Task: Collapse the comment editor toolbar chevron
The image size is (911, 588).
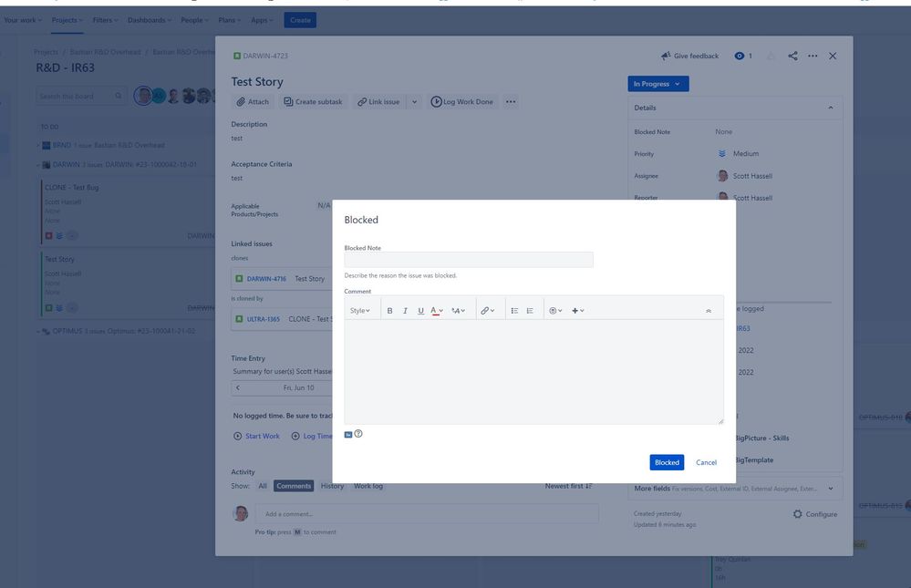Action: click(x=709, y=310)
